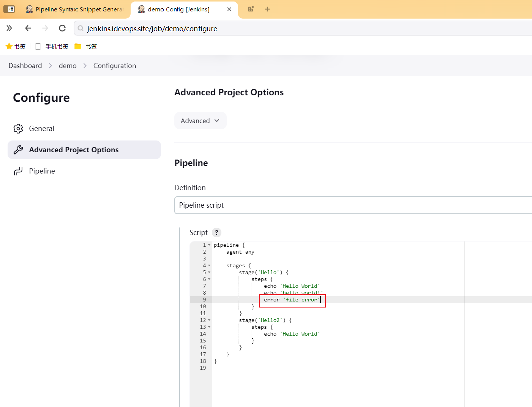Click the address bar URL
532x407 pixels.
click(152, 28)
